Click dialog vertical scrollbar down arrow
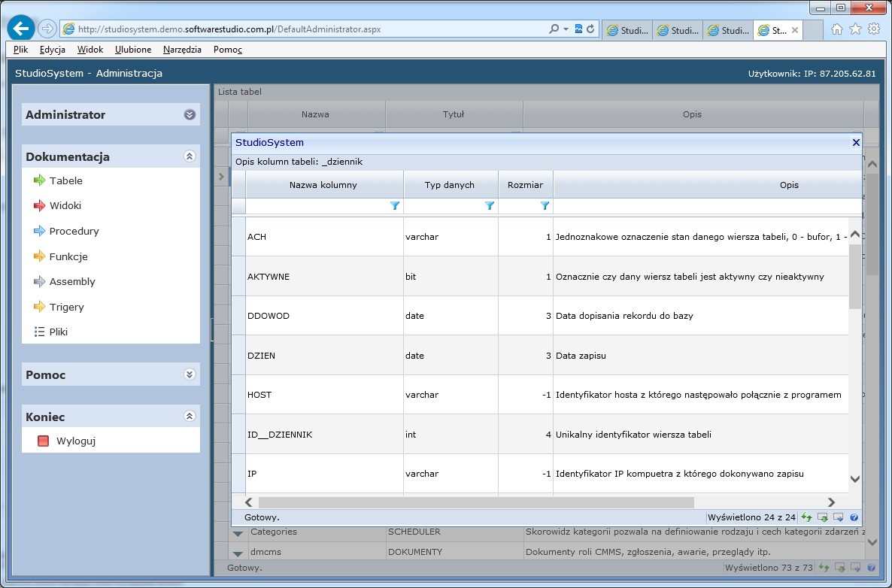This screenshot has width=892, height=588. [x=854, y=479]
